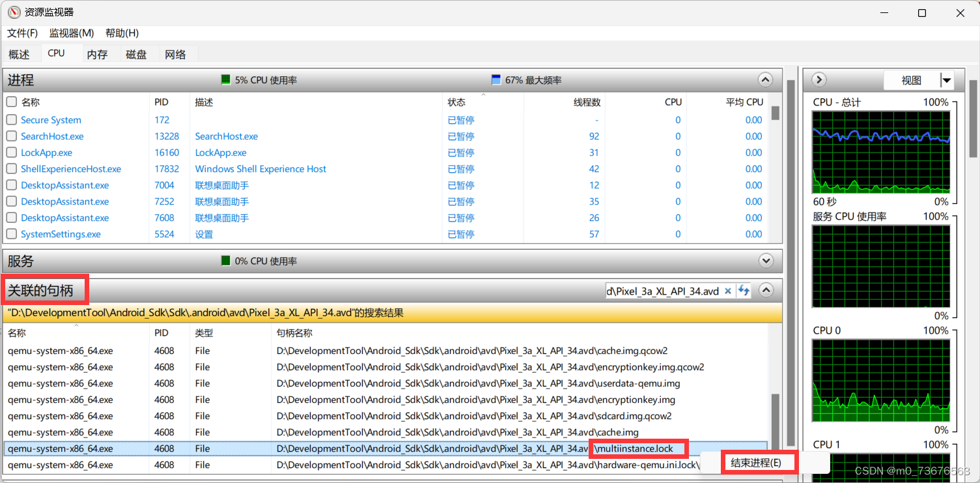980x483 pixels.
Task: Click the 视图 button in graph pane
Action: (x=912, y=81)
